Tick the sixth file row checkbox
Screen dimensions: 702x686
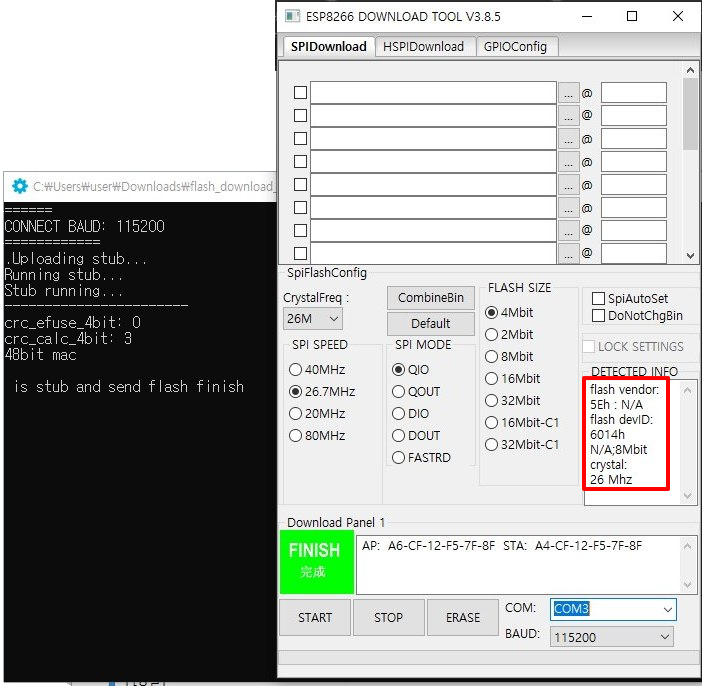click(x=300, y=207)
